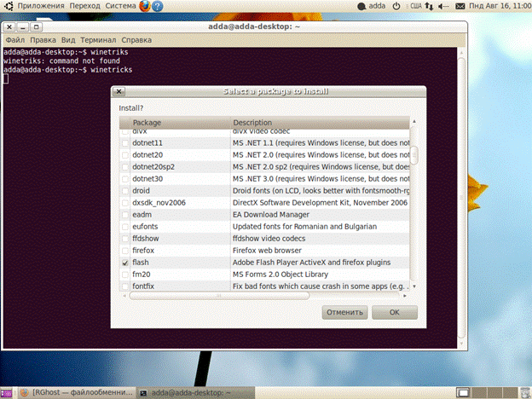Click the terminal window vertical scrollbar
Screen dimensions: 532x399
[x=461, y=199]
